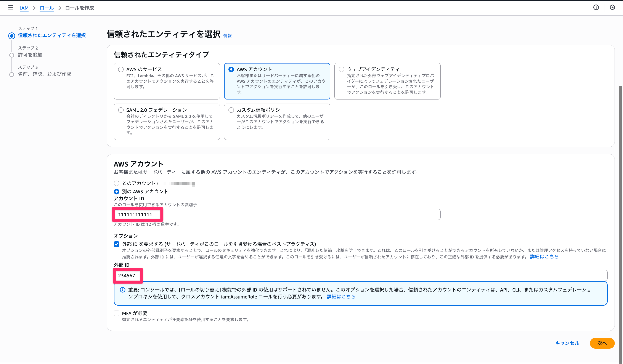Uncheck the 外部 ID を要求する checkbox
The width and height of the screenshot is (623, 364).
(x=116, y=244)
